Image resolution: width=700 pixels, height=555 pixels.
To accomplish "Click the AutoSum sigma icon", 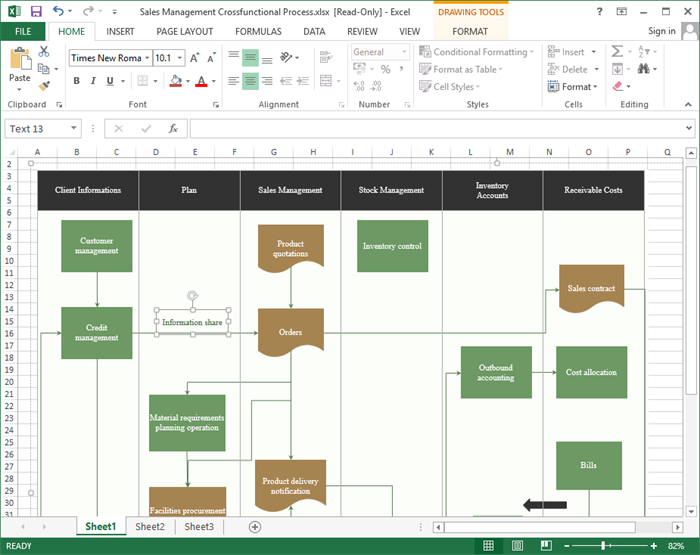I will pos(617,52).
